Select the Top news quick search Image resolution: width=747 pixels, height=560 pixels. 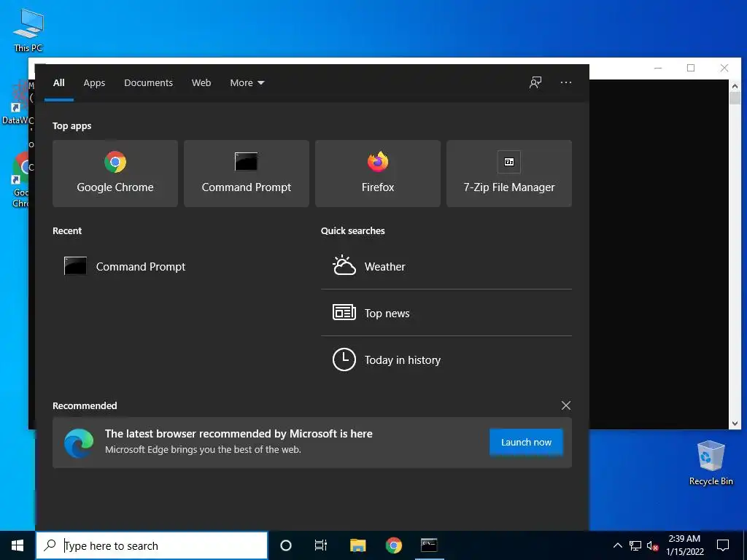click(446, 313)
